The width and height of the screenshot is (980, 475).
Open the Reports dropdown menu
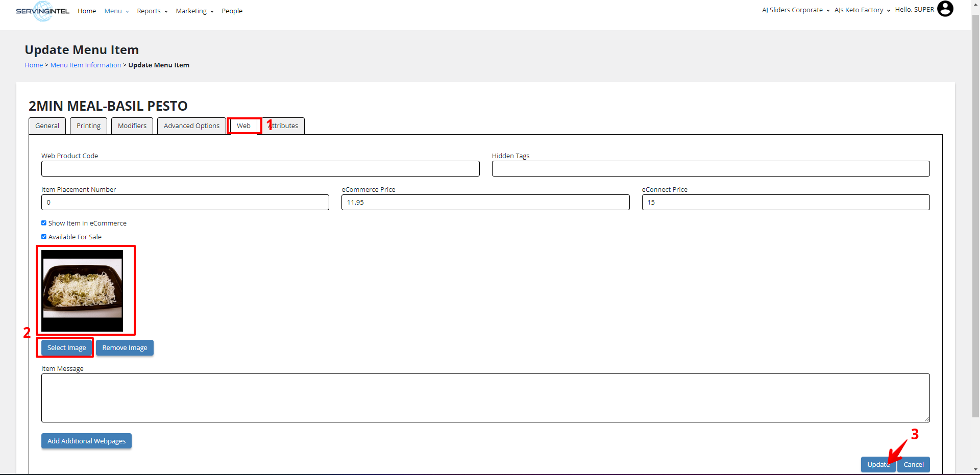pos(152,11)
